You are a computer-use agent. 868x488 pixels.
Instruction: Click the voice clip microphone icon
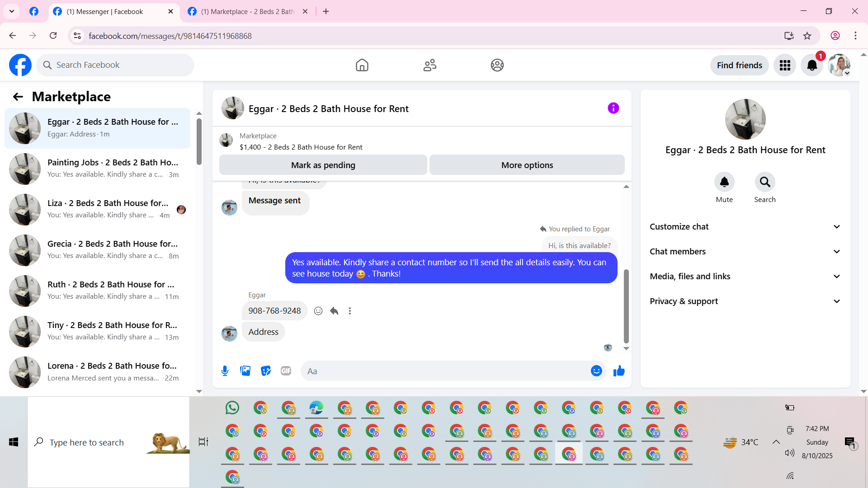pyautogui.click(x=225, y=371)
